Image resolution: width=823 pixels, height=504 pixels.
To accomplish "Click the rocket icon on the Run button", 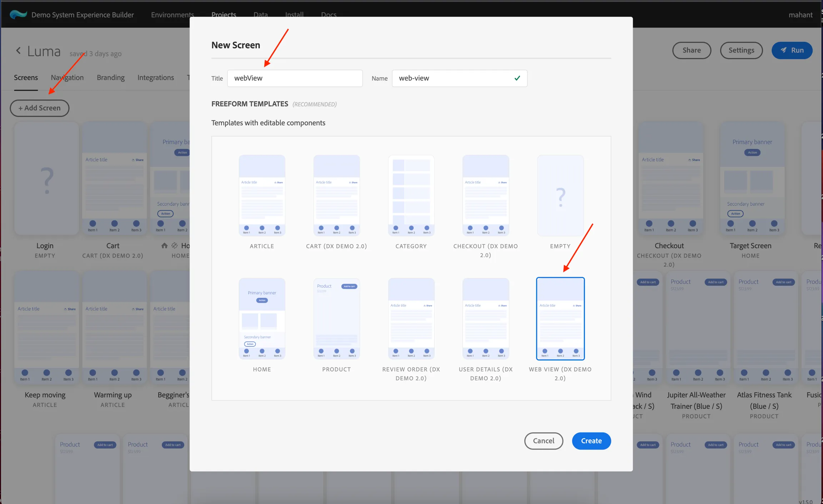I will (x=783, y=50).
